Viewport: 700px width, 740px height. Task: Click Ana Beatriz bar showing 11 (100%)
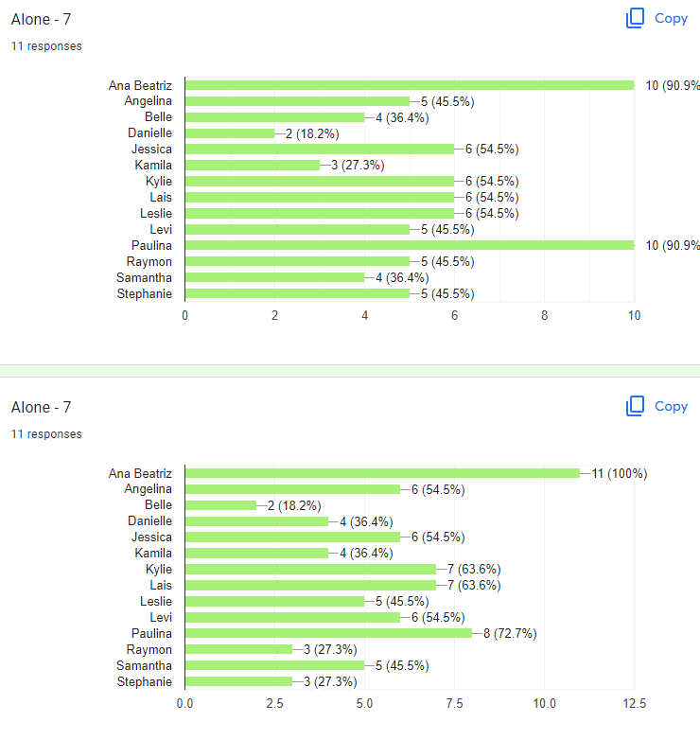click(x=382, y=473)
